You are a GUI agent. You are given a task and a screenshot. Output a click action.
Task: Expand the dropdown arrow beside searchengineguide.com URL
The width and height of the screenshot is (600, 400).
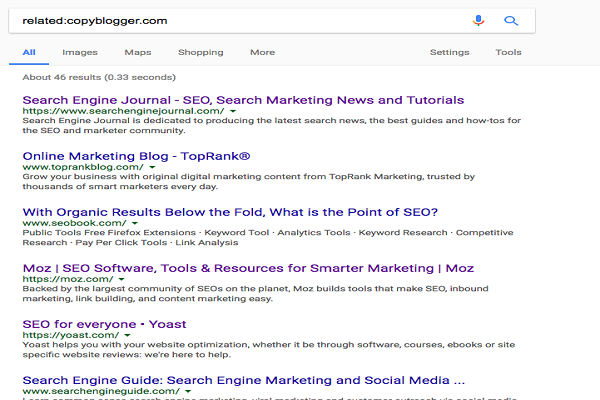pyautogui.click(x=188, y=391)
